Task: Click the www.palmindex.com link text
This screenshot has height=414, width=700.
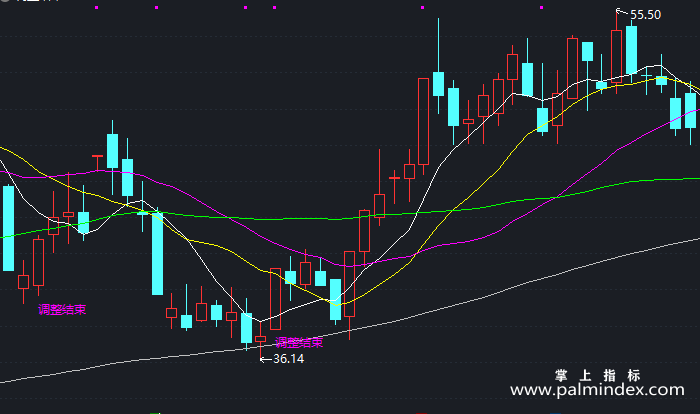Action: [597, 390]
